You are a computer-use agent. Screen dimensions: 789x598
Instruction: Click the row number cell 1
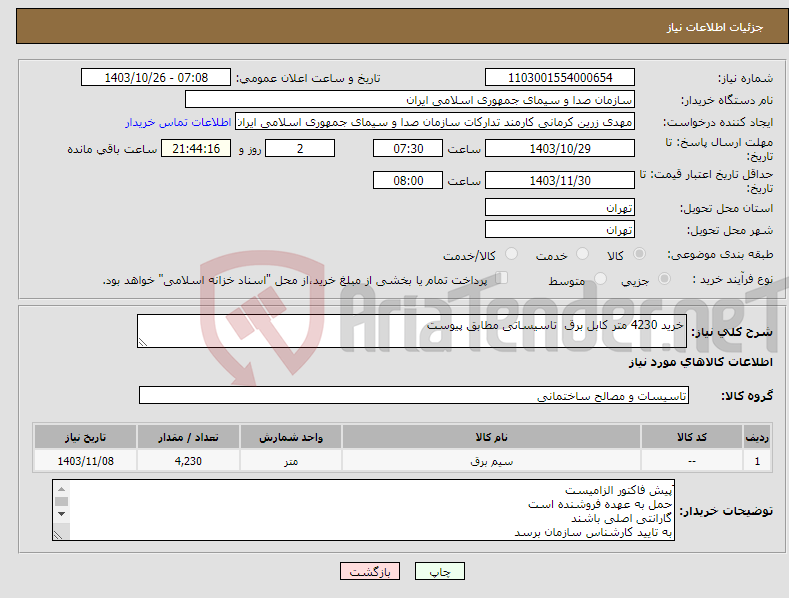[757, 461]
